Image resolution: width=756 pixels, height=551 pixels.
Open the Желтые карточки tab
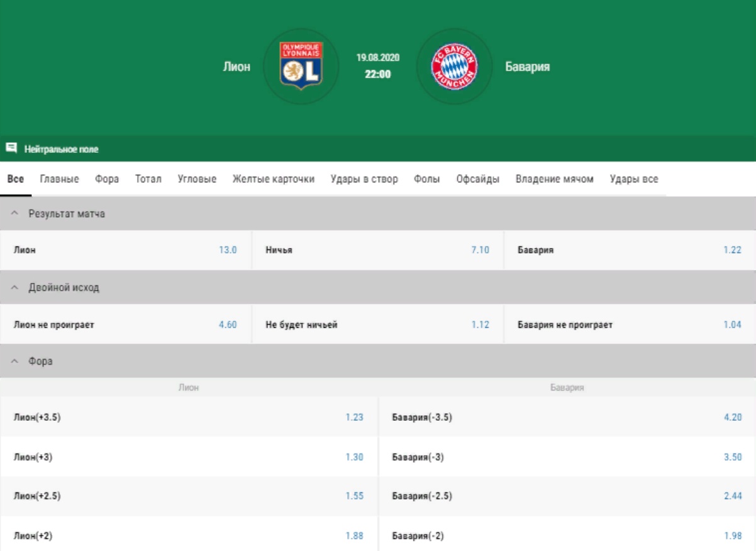point(274,179)
